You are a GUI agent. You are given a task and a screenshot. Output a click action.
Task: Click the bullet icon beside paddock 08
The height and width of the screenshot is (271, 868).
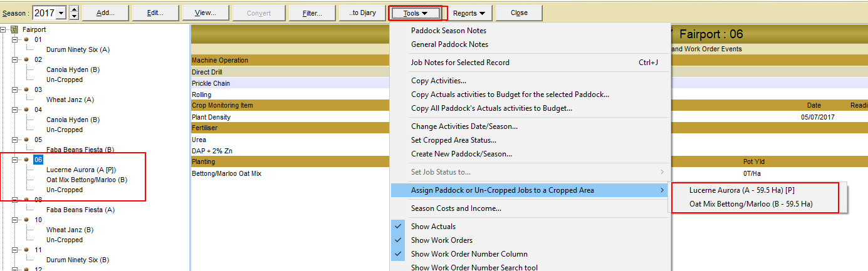pos(26,200)
